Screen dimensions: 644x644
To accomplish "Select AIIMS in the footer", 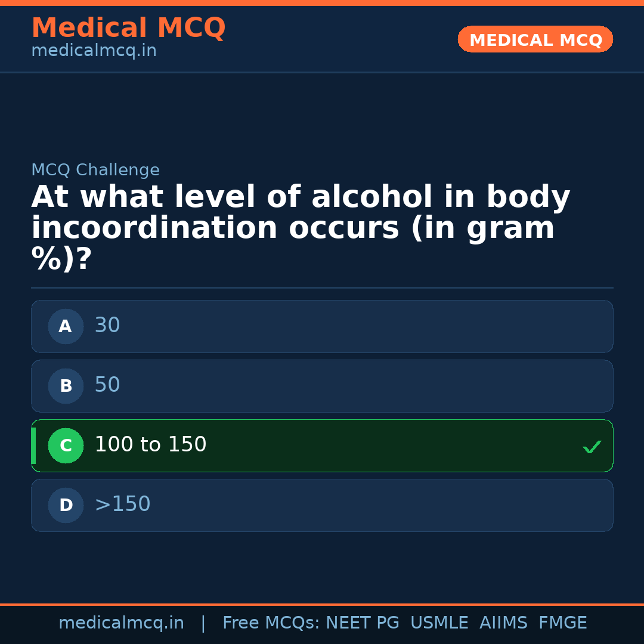I will click(503, 623).
